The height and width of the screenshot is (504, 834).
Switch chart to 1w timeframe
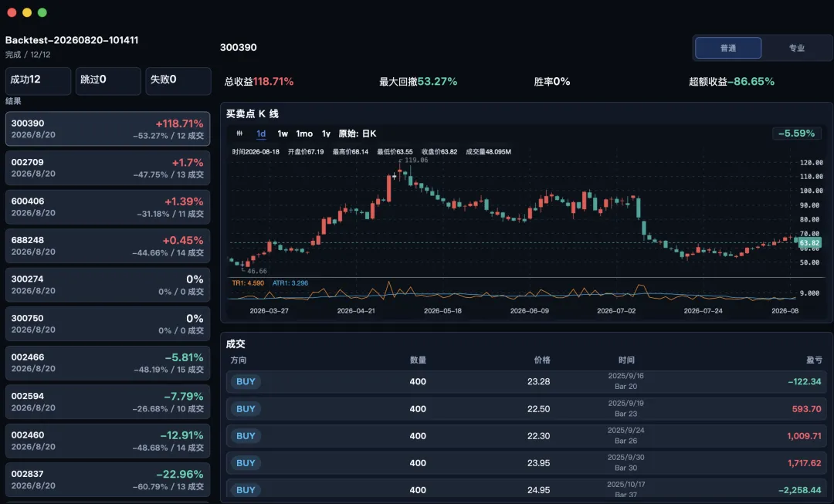283,134
